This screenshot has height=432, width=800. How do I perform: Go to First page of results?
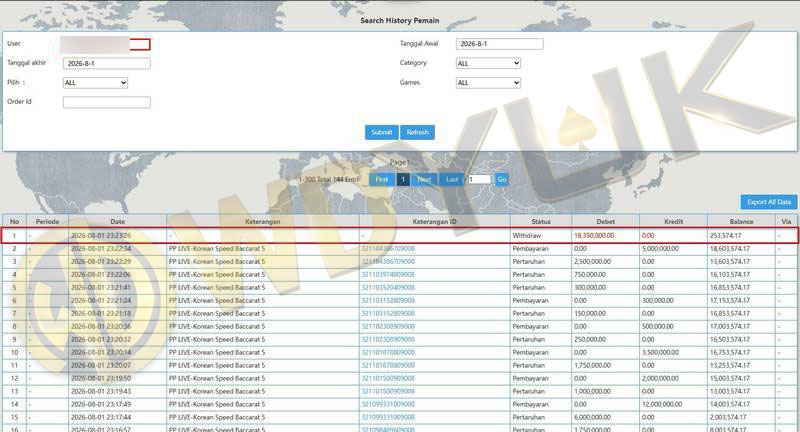click(x=382, y=180)
